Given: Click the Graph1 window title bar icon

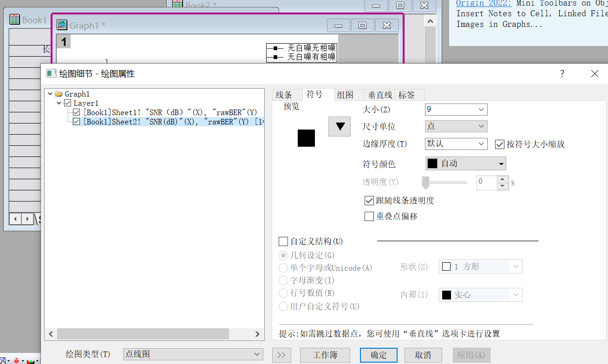Looking at the screenshot, I should coord(62,25).
